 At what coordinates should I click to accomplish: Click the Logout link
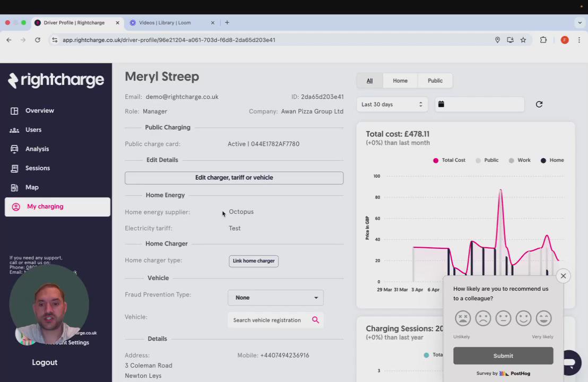[x=45, y=362]
